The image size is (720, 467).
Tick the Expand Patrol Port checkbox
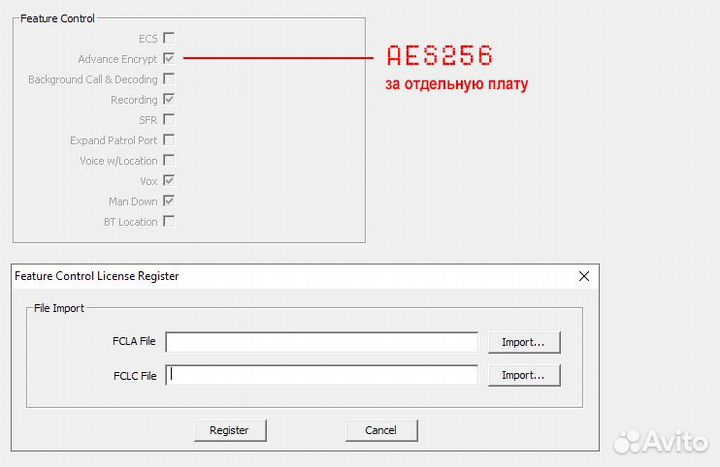coord(169,140)
